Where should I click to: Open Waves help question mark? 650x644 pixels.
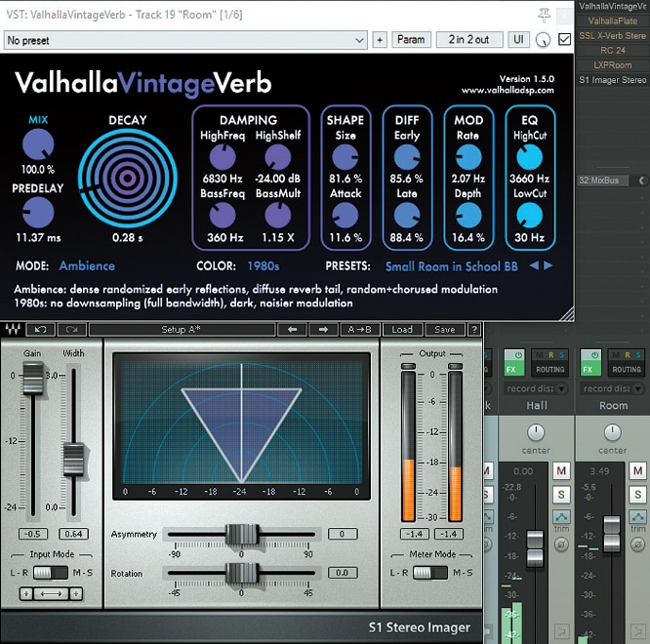(x=473, y=330)
